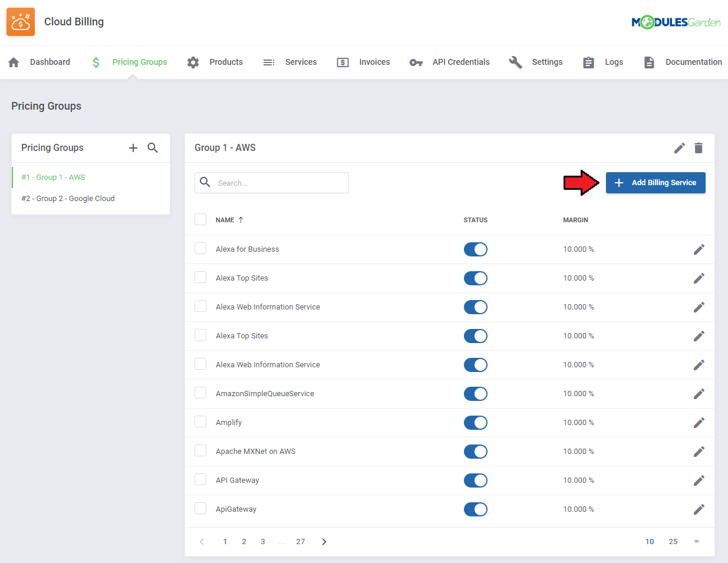Click the STATUS column header

coord(476,220)
